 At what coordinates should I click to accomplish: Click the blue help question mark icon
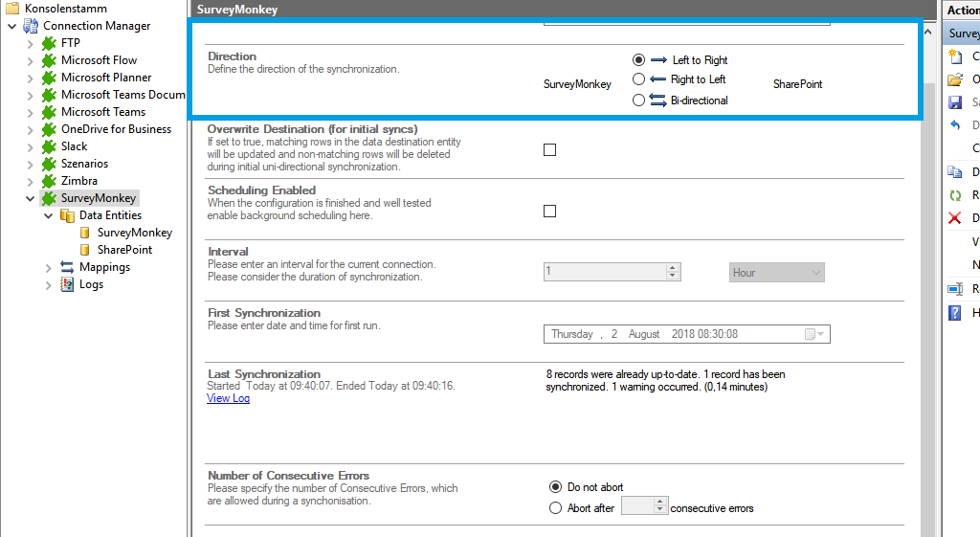(x=954, y=312)
